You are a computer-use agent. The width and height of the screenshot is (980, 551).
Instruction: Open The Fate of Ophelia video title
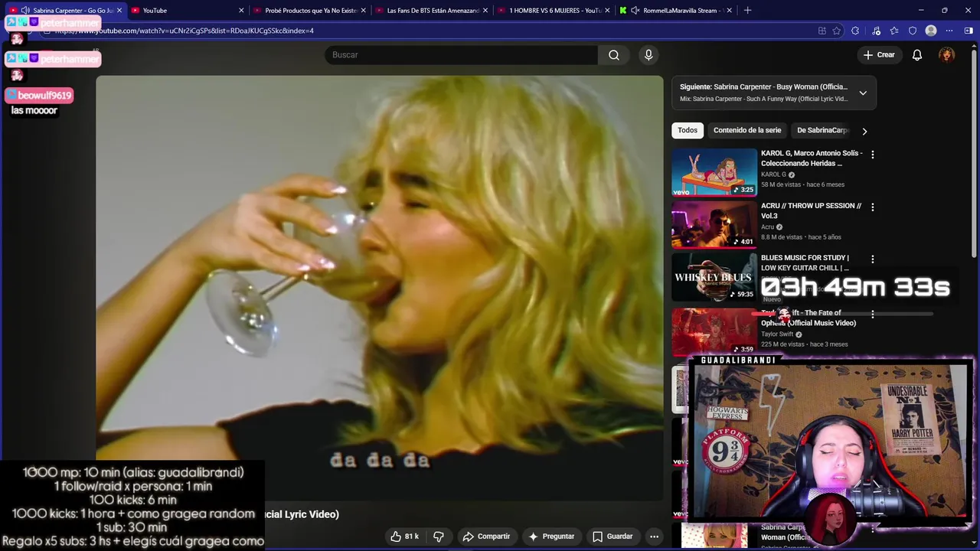pos(808,318)
